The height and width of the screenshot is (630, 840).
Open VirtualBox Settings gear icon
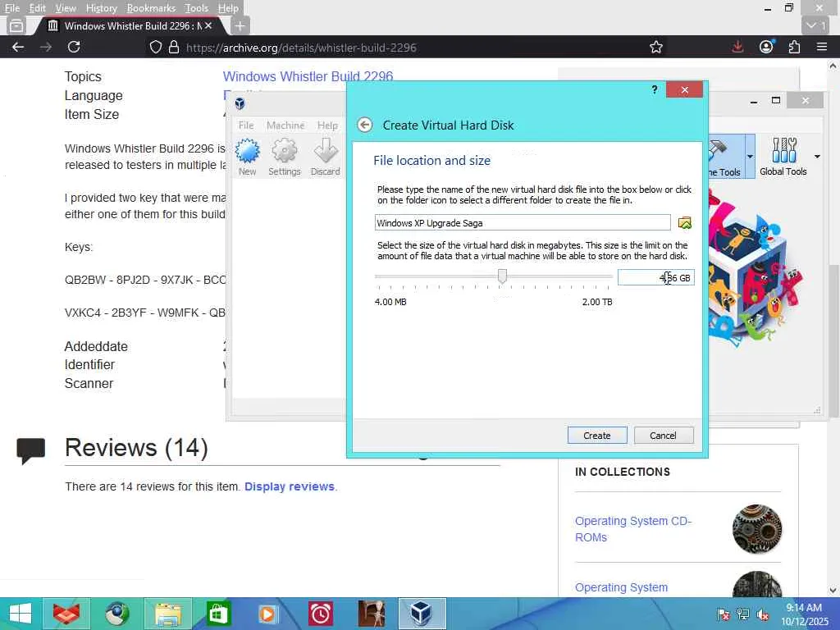[x=285, y=157]
